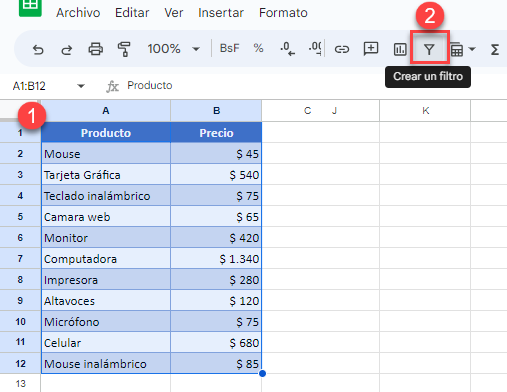
Task: Increase decimal places icon
Action: point(315,48)
